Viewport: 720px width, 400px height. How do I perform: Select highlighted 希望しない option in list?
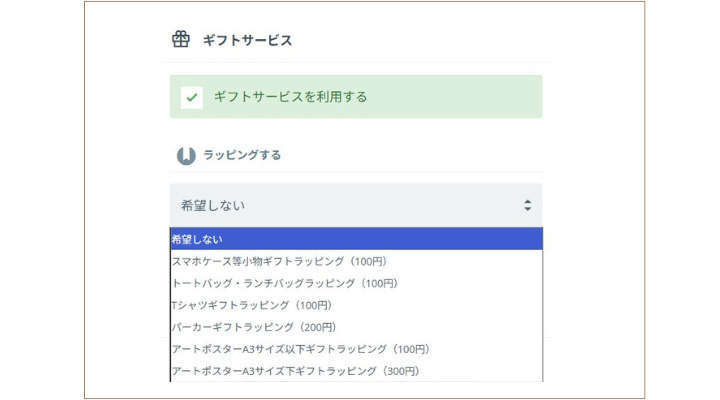(x=356, y=239)
